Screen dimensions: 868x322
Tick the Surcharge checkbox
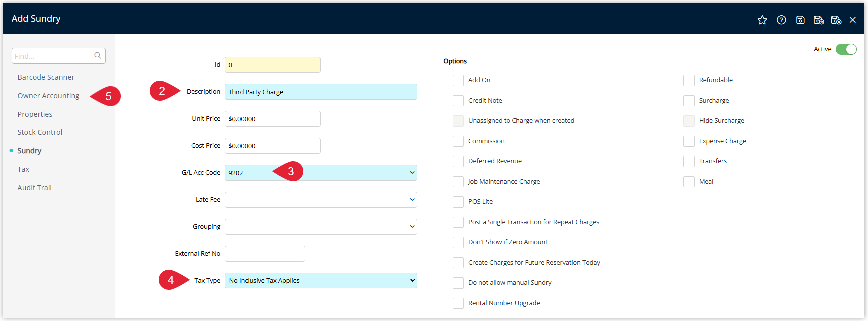pyautogui.click(x=689, y=101)
